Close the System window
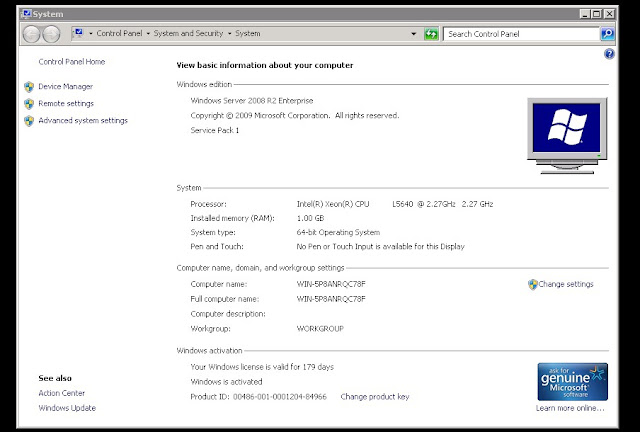 point(609,14)
